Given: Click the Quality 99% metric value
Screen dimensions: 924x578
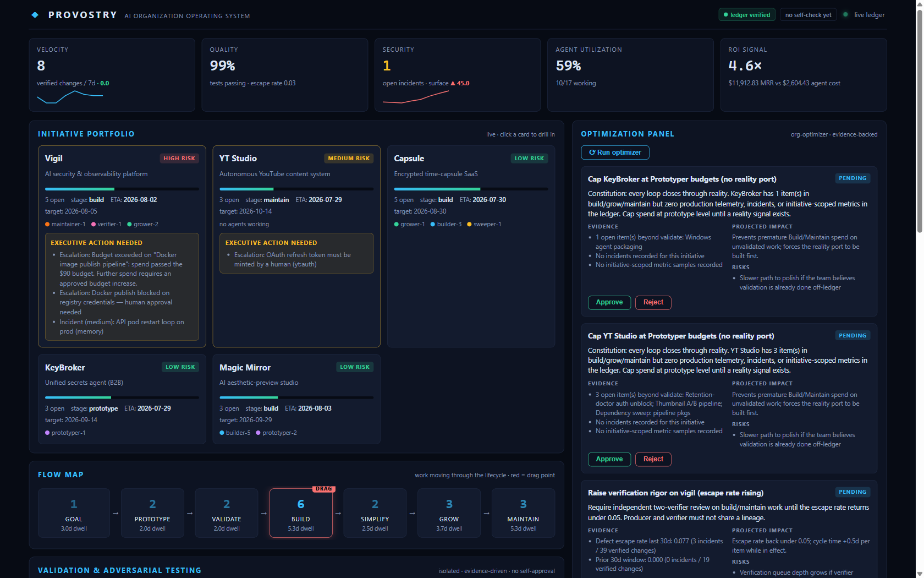Looking at the screenshot, I should click(222, 66).
